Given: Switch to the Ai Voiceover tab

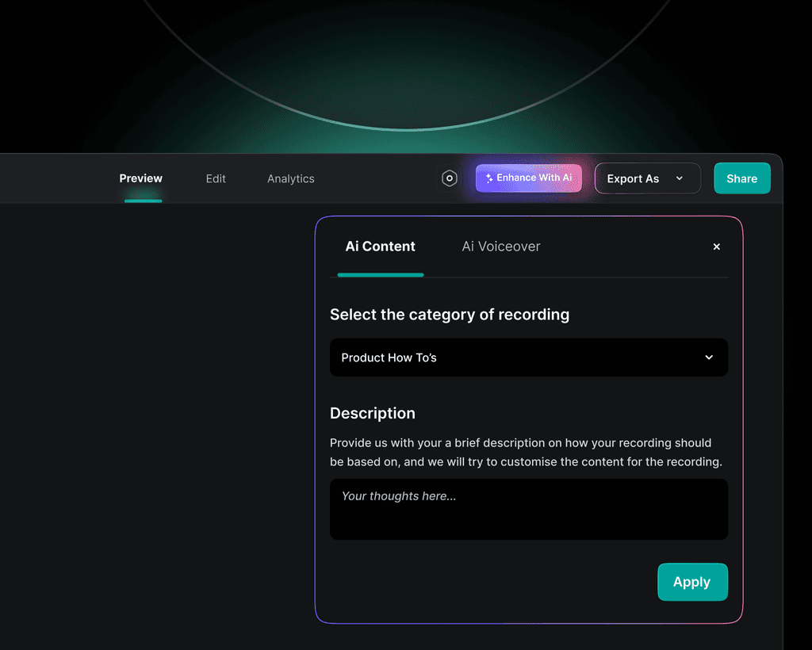Looking at the screenshot, I should [500, 247].
